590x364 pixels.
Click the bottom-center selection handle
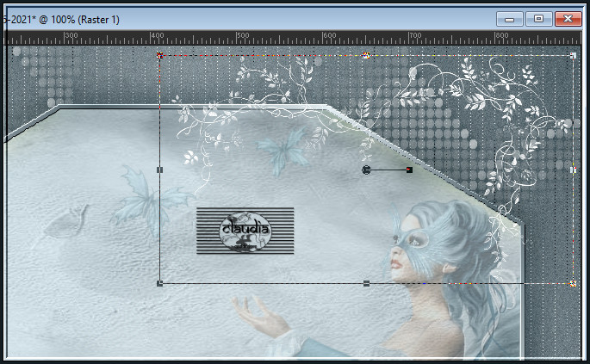(366, 283)
